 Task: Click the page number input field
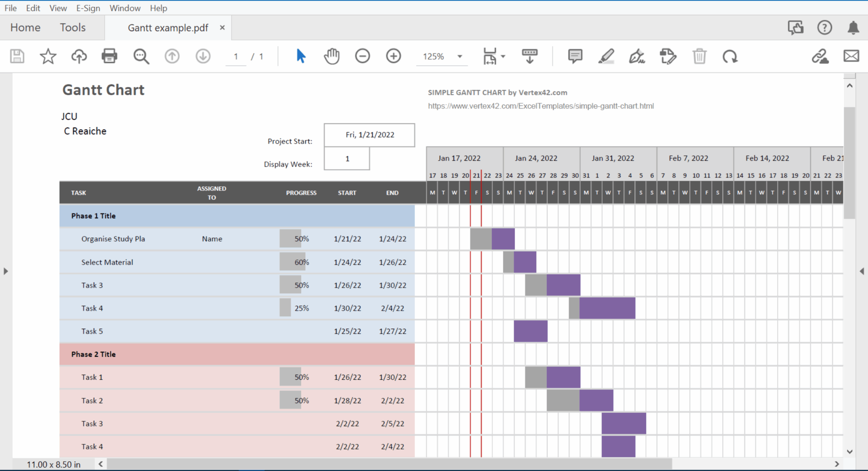pyautogui.click(x=236, y=57)
